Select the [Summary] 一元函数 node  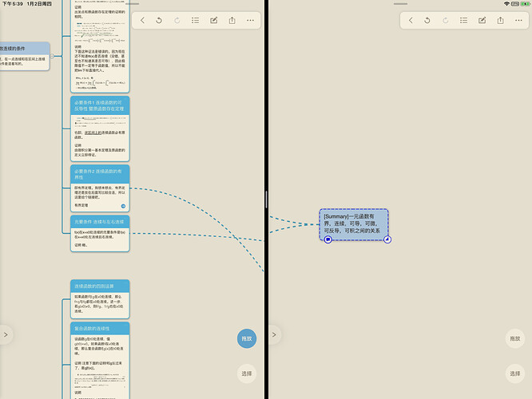pos(354,224)
